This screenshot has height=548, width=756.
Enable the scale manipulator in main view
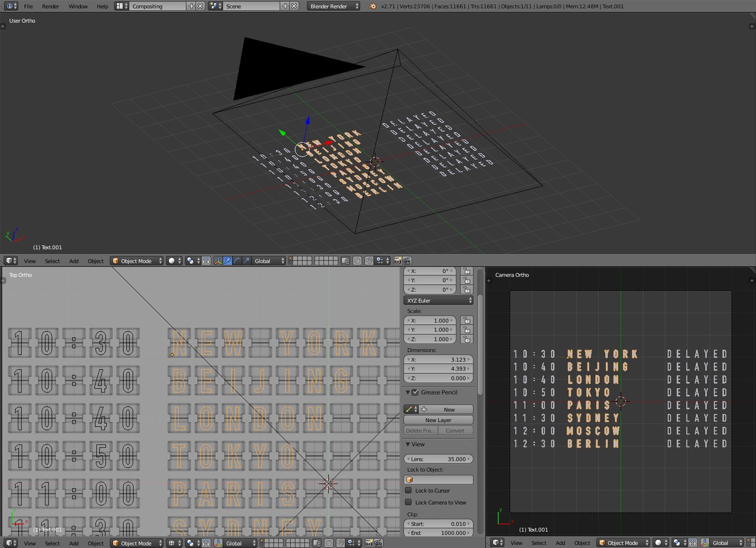[247, 261]
